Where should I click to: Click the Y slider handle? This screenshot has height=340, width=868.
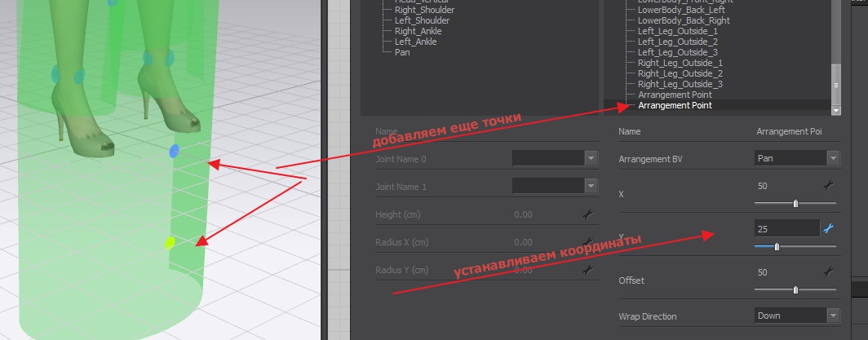pos(777,246)
